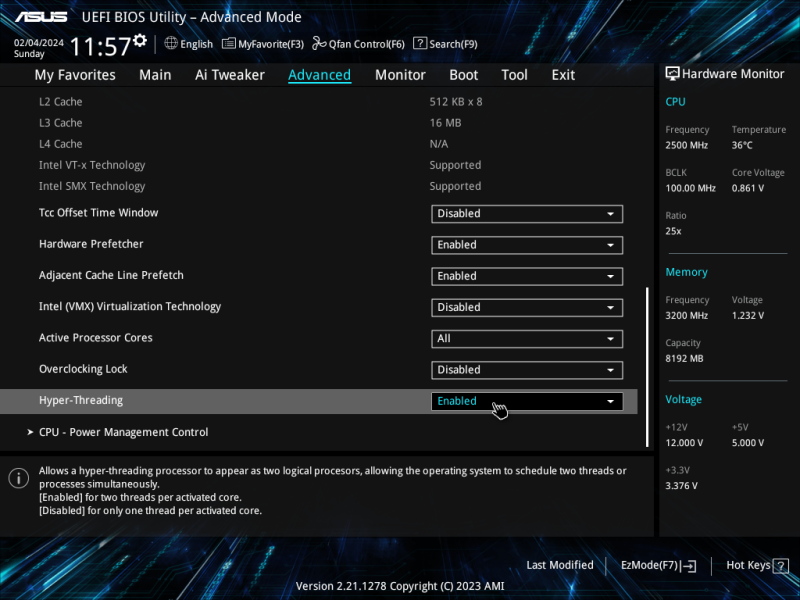Click the vertical scrollbar of settings list

[647, 366]
